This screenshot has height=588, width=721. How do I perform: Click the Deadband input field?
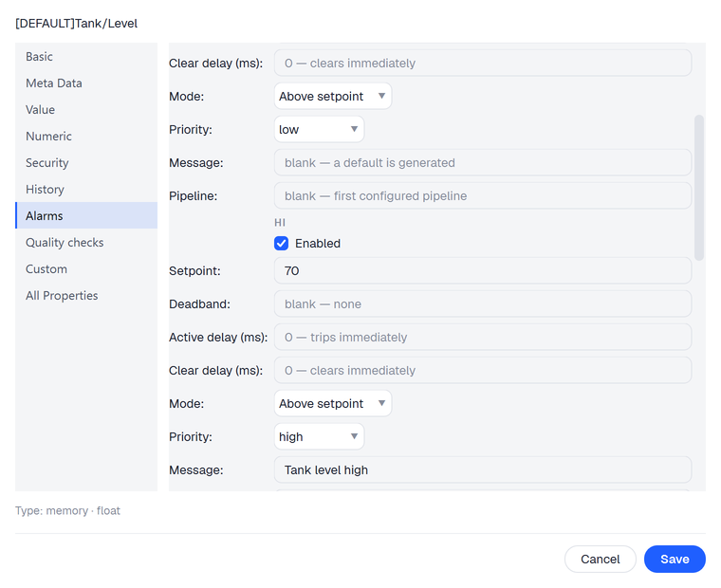coord(483,303)
